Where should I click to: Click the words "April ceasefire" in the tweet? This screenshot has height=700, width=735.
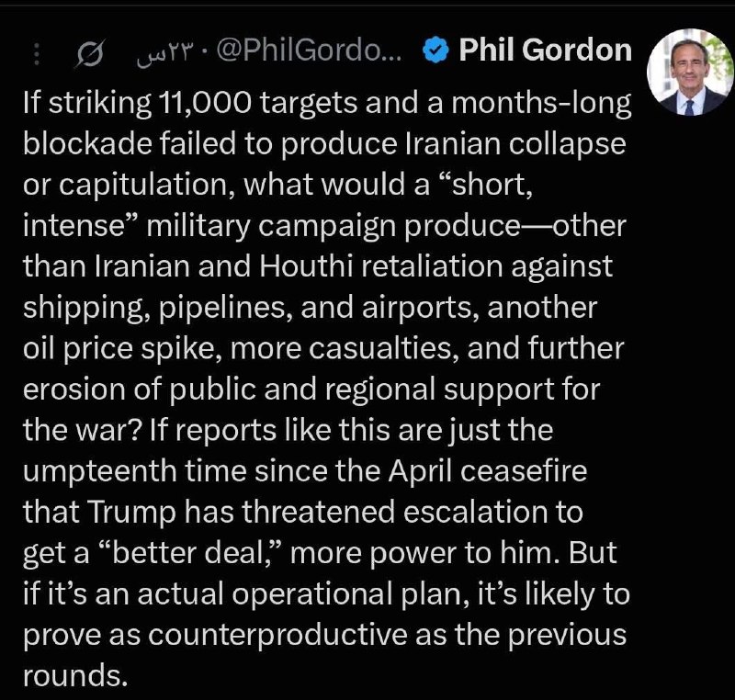point(487,472)
